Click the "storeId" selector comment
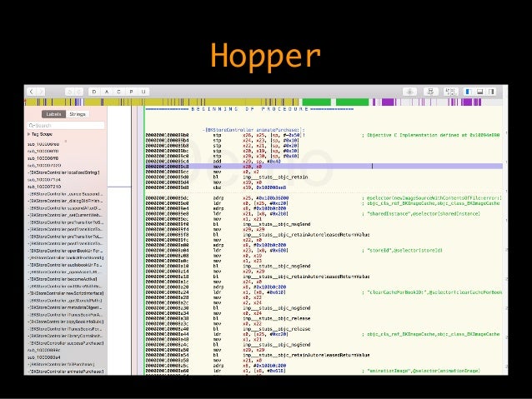The image size is (532, 399). point(403,251)
